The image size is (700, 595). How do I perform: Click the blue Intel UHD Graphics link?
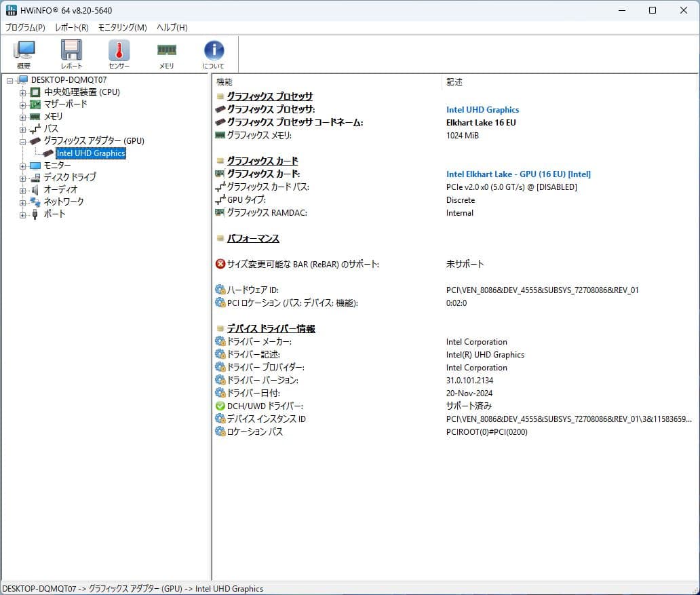pyautogui.click(x=482, y=109)
